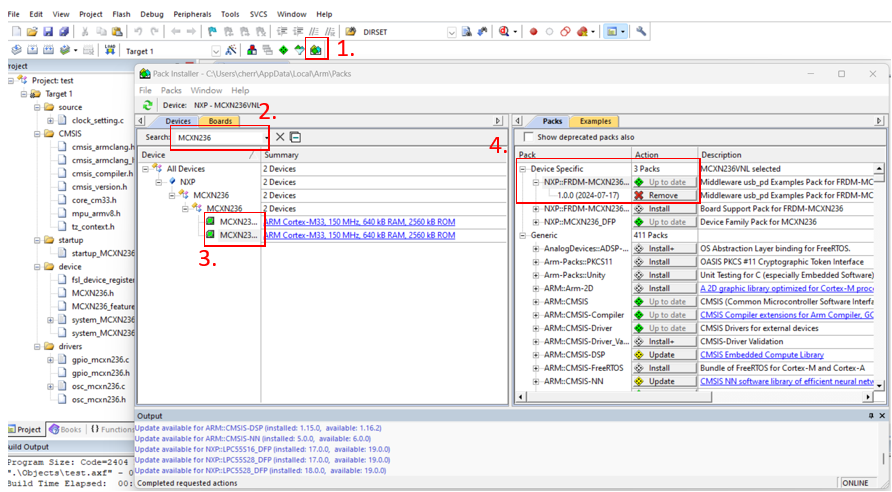Click the Open file folder icon
The width and height of the screenshot is (892, 492).
(x=32, y=32)
